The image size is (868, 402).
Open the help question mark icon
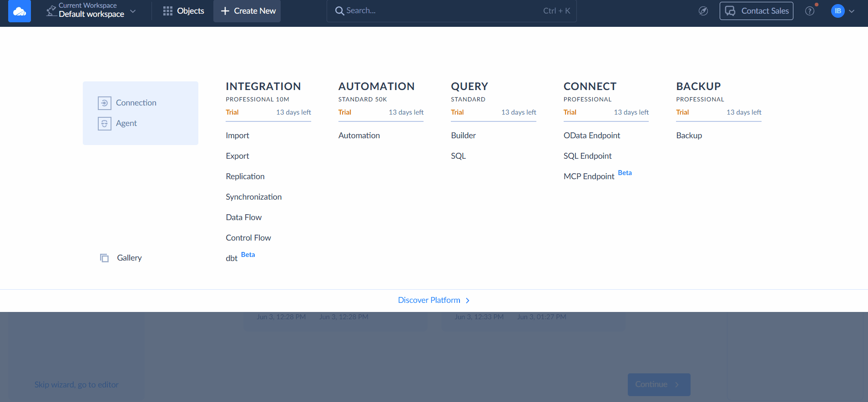click(x=810, y=11)
